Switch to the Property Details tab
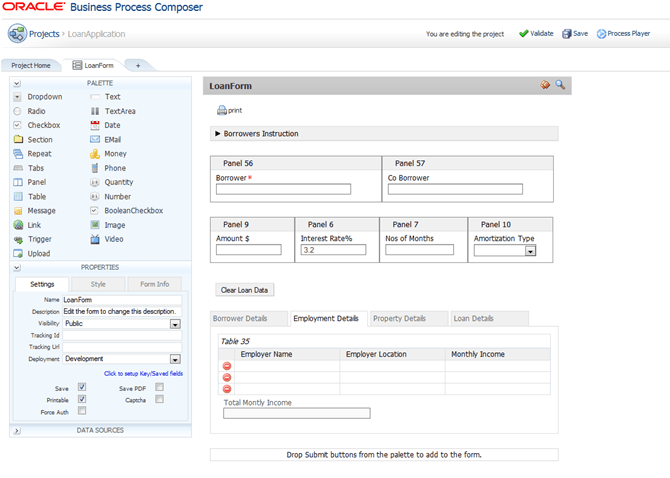The image size is (670, 478). (x=399, y=318)
